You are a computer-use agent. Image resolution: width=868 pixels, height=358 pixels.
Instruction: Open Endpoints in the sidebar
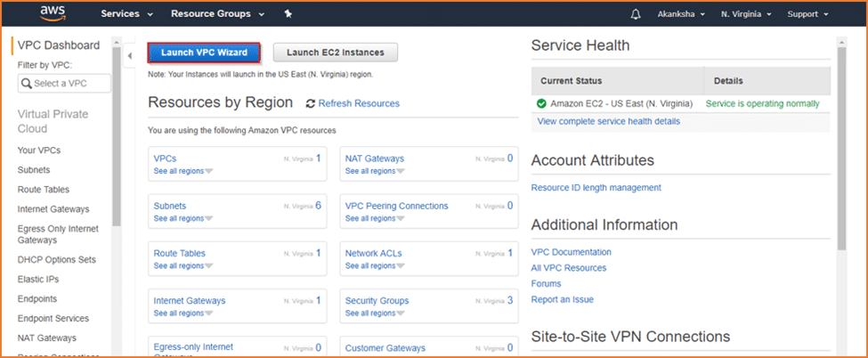tap(37, 299)
